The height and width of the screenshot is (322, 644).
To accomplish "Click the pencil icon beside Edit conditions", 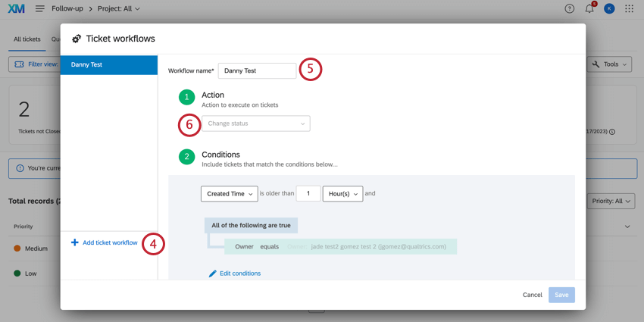I will [212, 274].
